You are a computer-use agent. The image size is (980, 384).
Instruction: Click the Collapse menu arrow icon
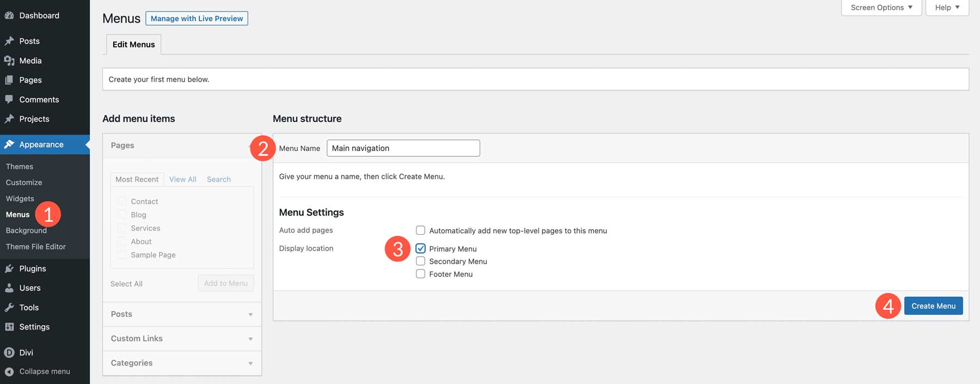click(x=9, y=371)
